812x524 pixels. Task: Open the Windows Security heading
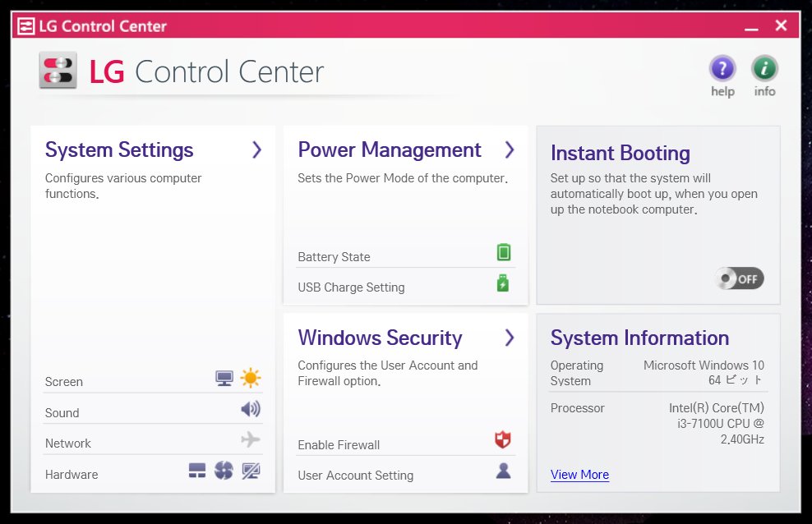(x=380, y=338)
